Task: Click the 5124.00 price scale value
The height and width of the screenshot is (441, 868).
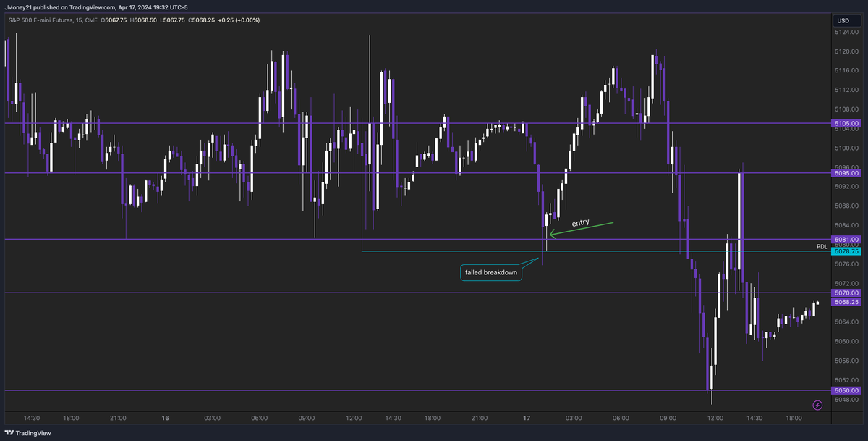Action: coord(846,33)
